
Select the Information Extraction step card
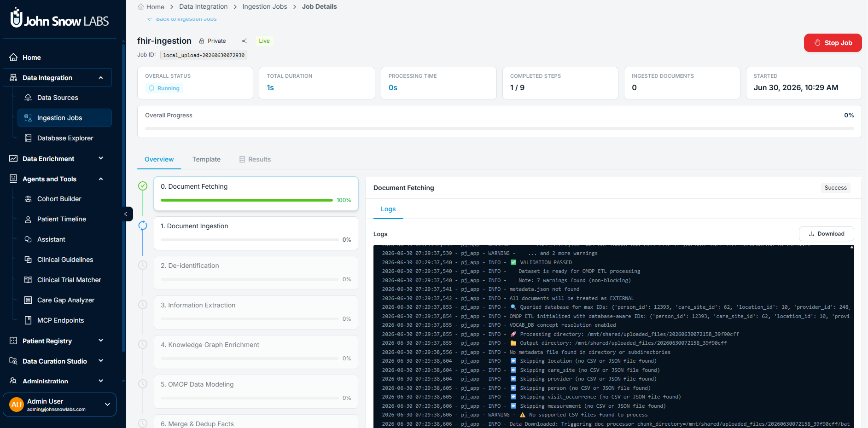pos(256,312)
